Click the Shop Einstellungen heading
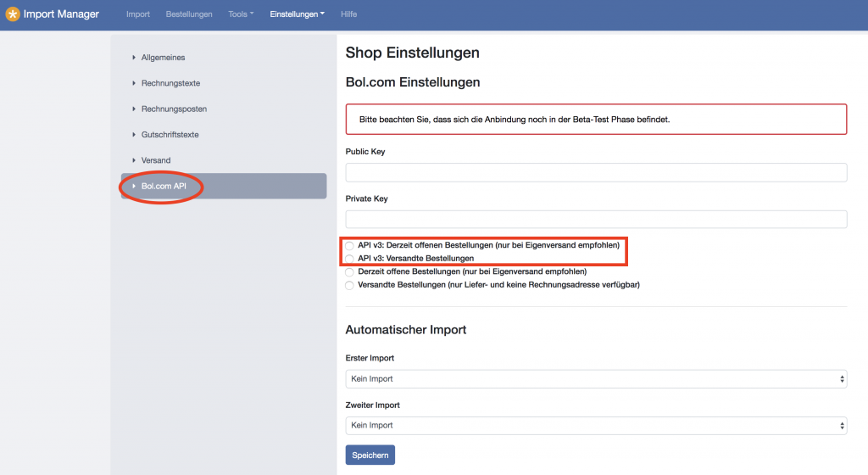 (x=413, y=53)
